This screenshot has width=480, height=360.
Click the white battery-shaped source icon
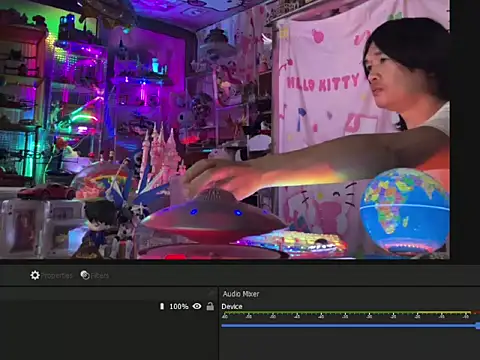coord(162,306)
